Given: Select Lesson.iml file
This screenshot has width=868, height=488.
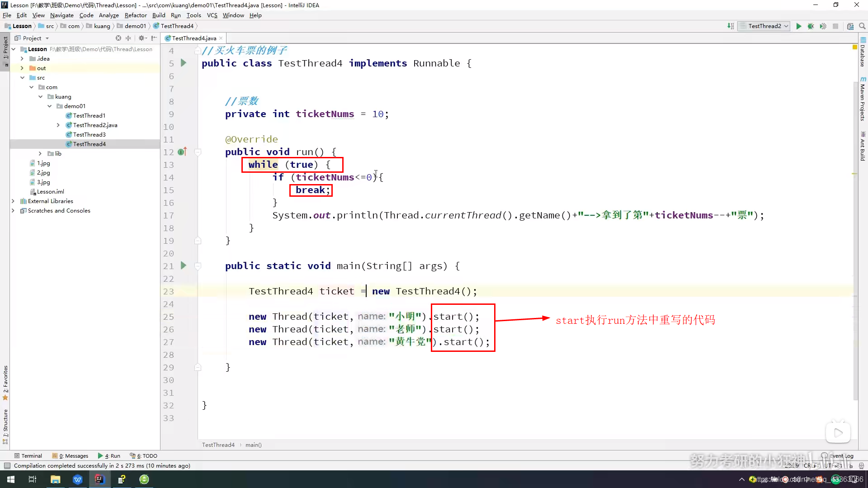Looking at the screenshot, I should [x=47, y=192].
